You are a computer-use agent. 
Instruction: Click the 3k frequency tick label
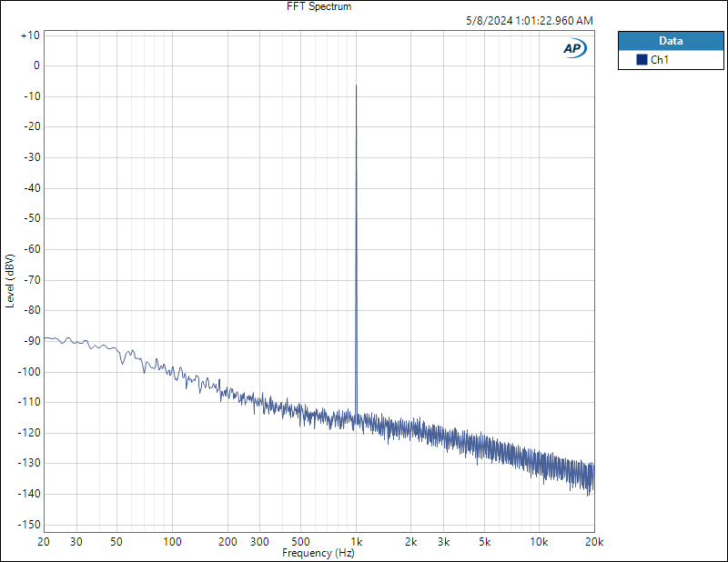pos(443,542)
